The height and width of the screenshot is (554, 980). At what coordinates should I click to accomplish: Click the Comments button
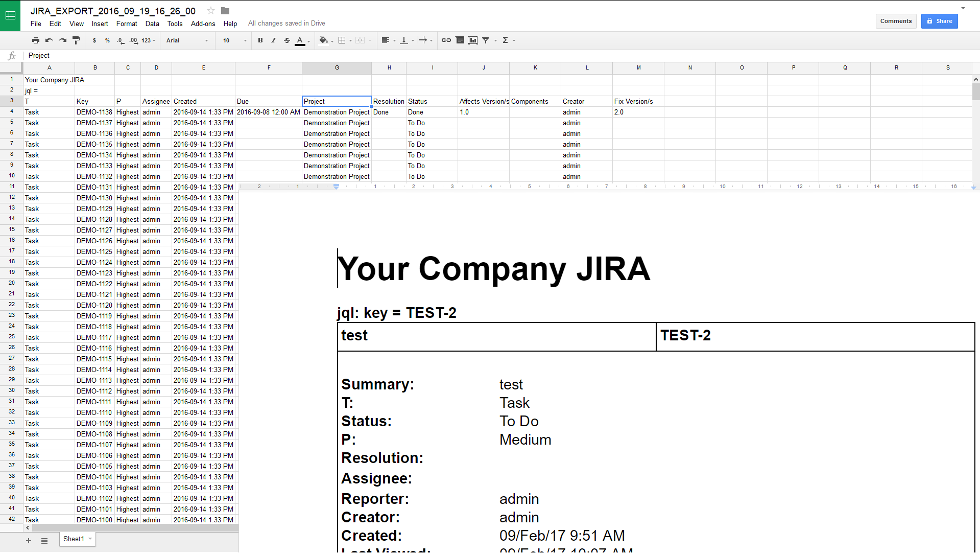(x=896, y=21)
